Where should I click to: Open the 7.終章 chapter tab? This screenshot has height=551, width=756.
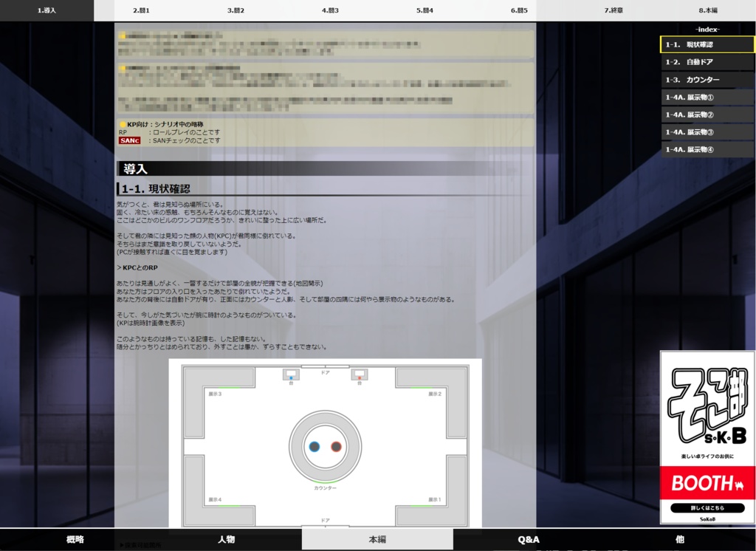coord(614,10)
